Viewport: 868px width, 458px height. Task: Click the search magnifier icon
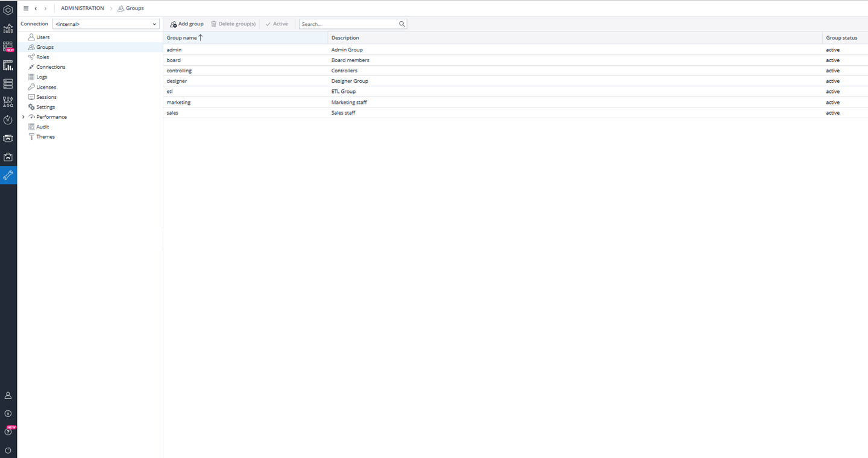pyautogui.click(x=402, y=24)
